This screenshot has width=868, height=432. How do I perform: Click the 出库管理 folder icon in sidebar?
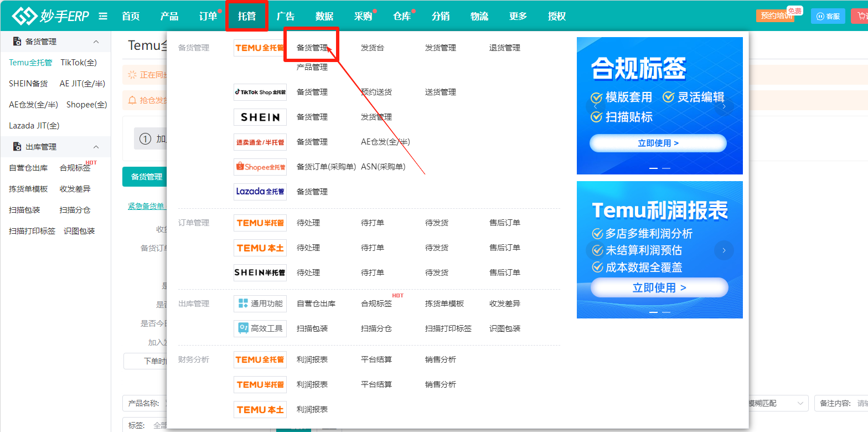(17, 147)
